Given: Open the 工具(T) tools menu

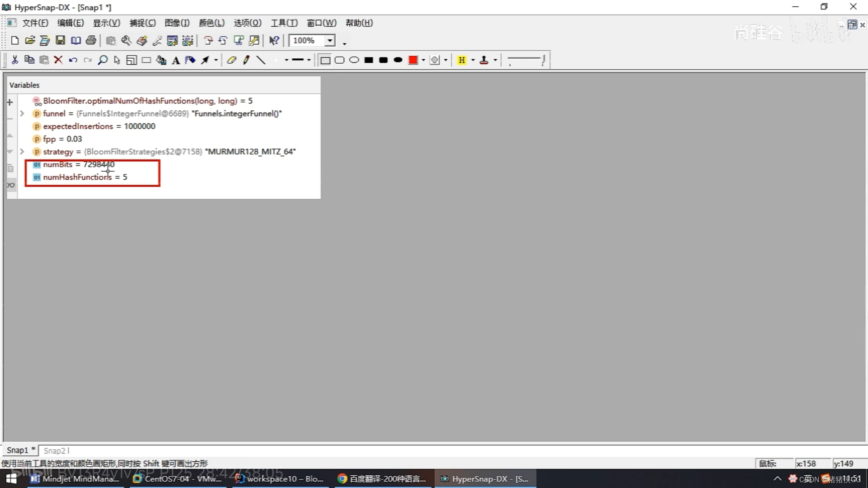Looking at the screenshot, I should [x=284, y=23].
